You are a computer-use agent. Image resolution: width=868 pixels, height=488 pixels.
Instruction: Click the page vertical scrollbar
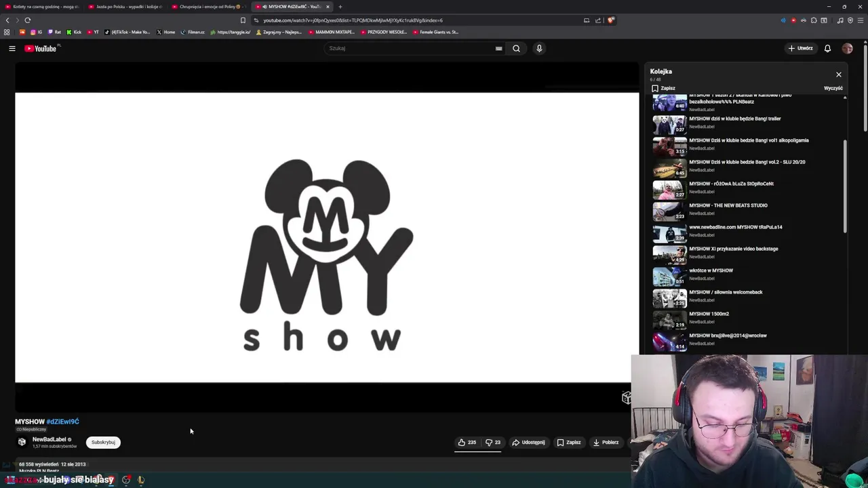click(865, 87)
